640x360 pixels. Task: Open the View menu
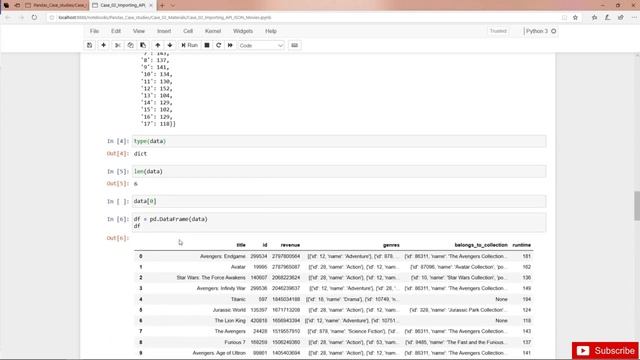point(139,31)
